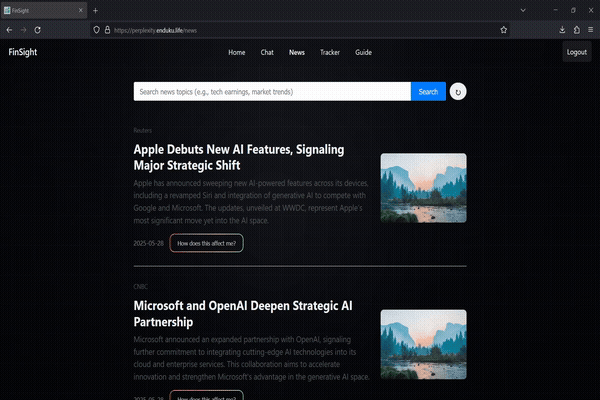Image resolution: width=600 pixels, height=400 pixels.
Task: Open the Tracker page
Action: tap(330, 52)
